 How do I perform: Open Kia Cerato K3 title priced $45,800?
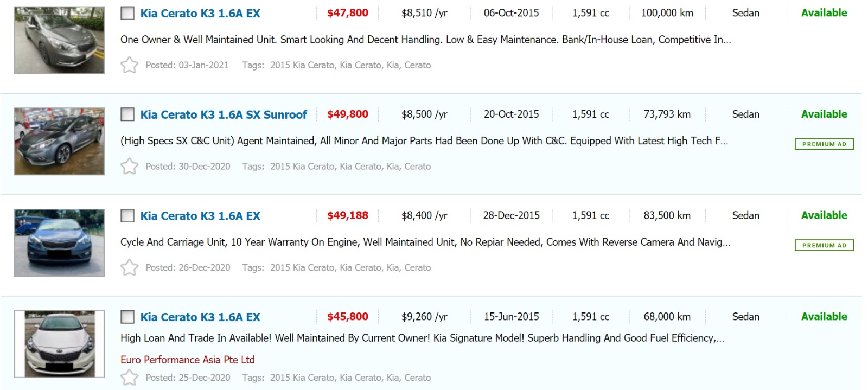(200, 317)
